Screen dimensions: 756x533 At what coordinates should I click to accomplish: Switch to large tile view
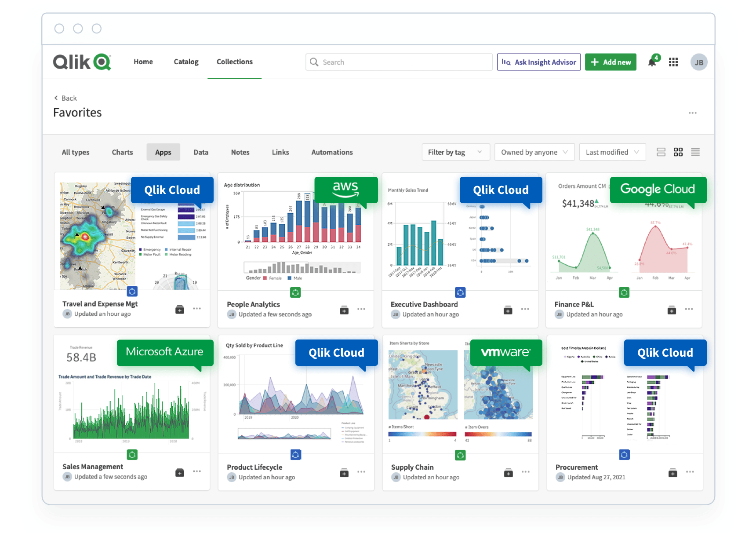(x=661, y=152)
